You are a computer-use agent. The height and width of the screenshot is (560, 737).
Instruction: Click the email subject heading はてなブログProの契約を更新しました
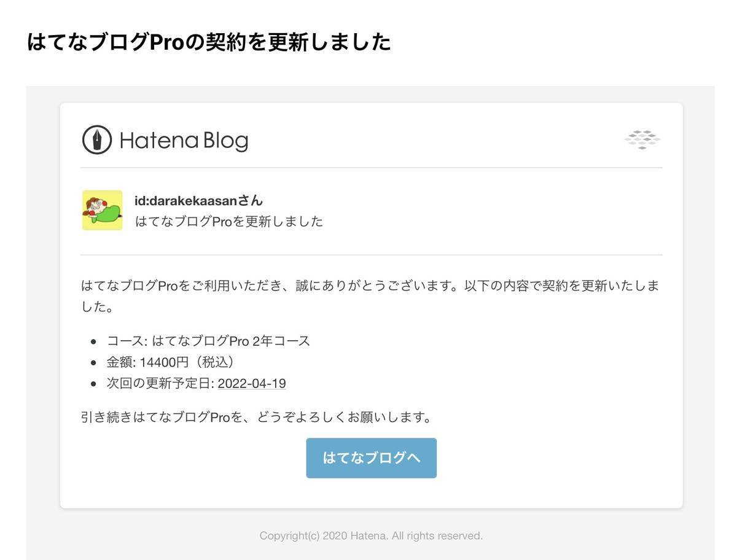coord(209,42)
